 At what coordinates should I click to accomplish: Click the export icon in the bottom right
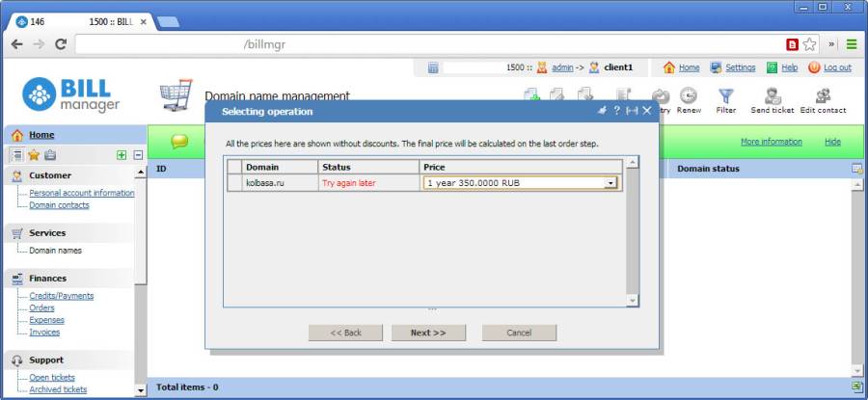pos(857,387)
